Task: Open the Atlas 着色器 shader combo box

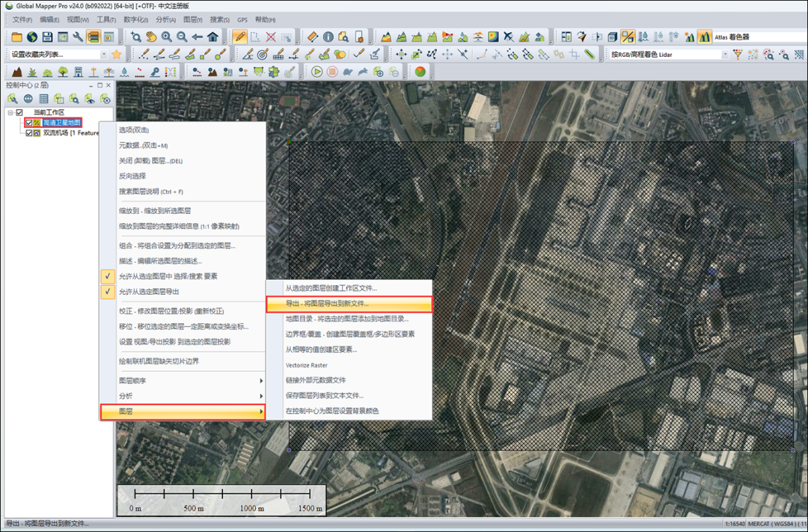Action: coord(759,37)
